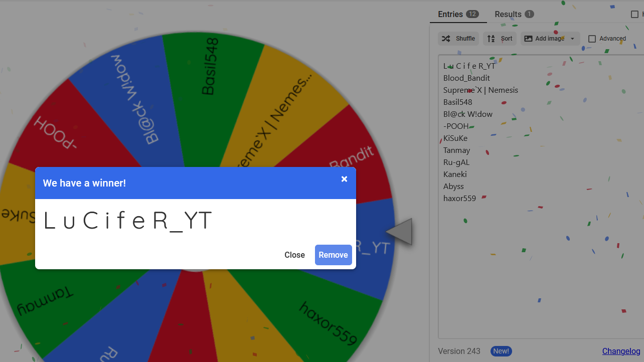
Task: Click the Sort A-Z icon
Action: click(x=491, y=39)
